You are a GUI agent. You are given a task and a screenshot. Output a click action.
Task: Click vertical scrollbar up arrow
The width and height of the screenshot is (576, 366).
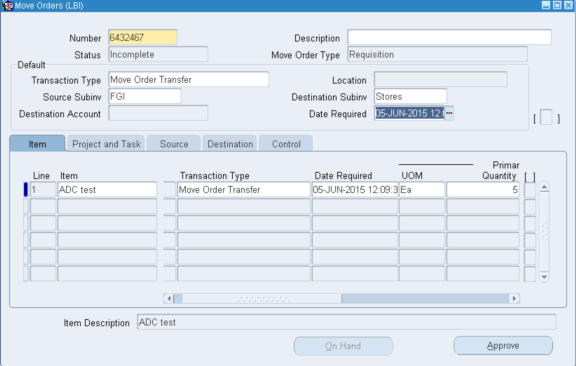pyautogui.click(x=544, y=187)
